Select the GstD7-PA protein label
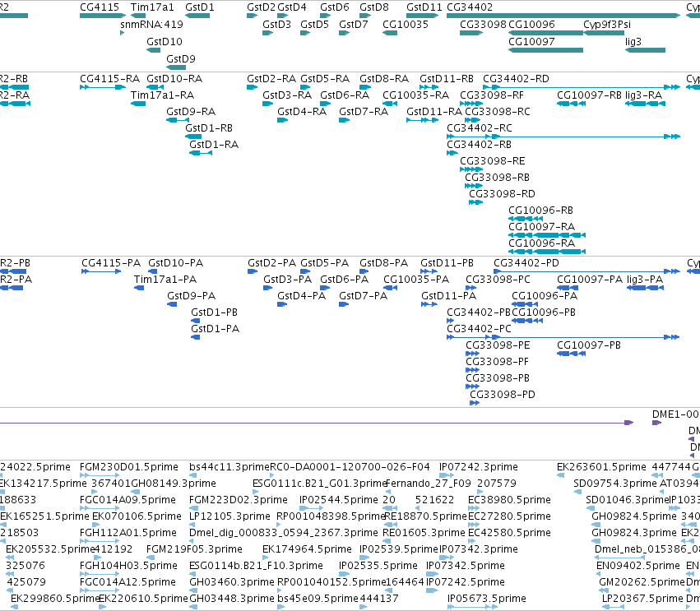 point(363,296)
